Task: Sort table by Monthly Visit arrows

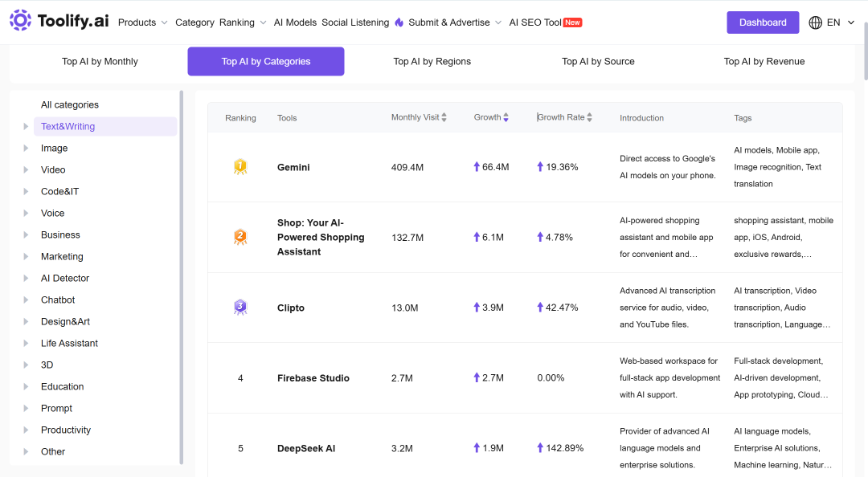Action: (x=444, y=117)
